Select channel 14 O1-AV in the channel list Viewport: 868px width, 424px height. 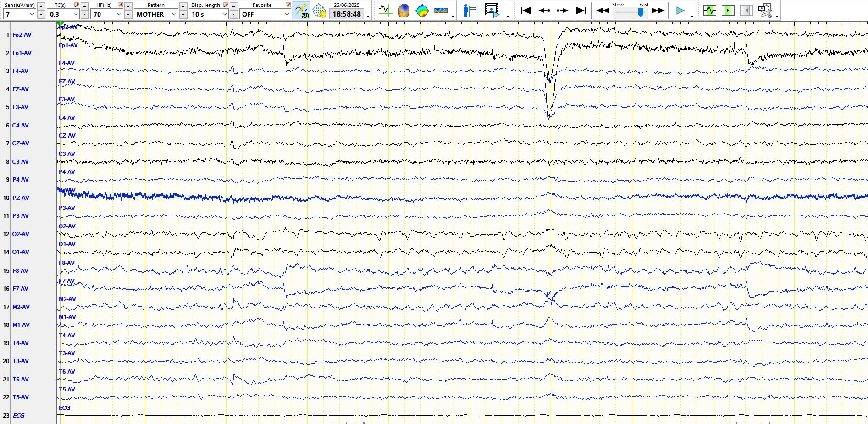(20, 252)
